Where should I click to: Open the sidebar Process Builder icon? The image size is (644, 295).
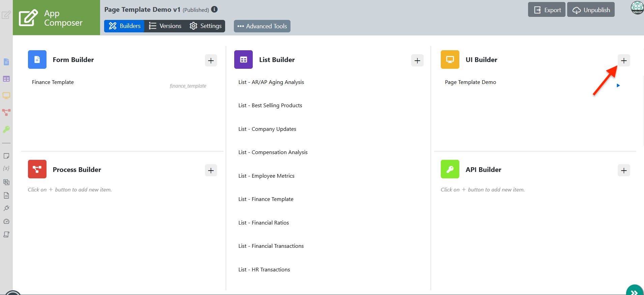tap(6, 112)
